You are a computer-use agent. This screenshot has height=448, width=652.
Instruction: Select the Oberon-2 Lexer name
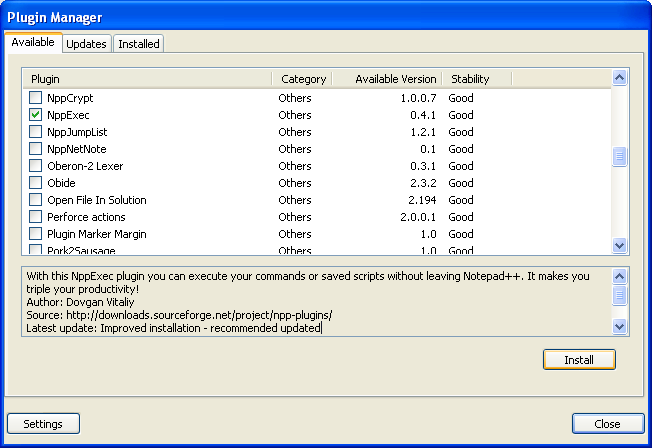point(85,166)
